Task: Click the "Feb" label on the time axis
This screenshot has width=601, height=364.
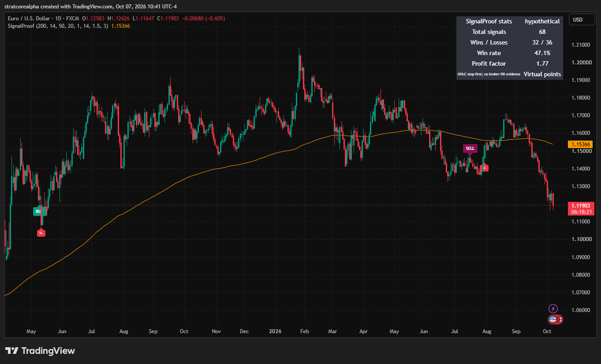Action: point(304,331)
